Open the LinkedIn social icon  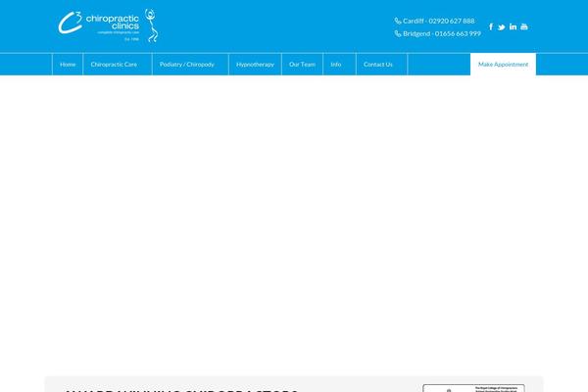click(x=513, y=26)
